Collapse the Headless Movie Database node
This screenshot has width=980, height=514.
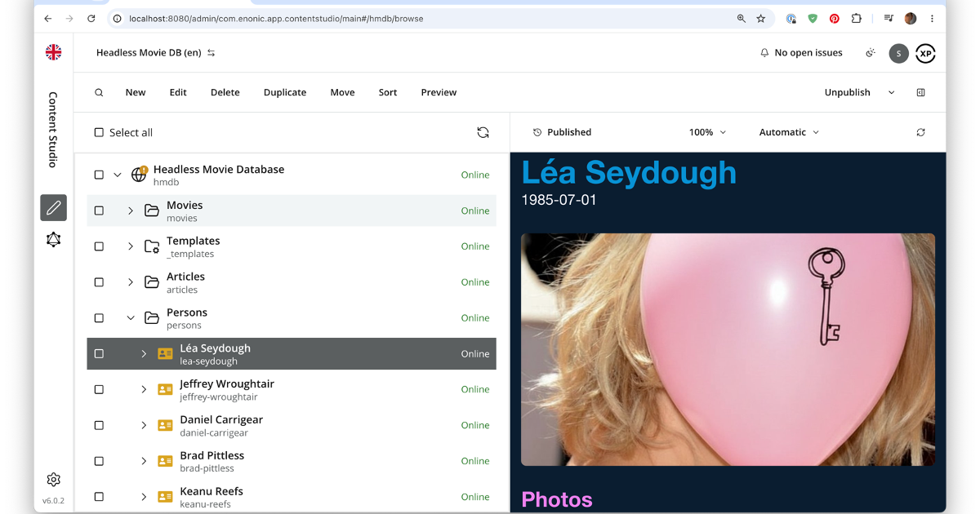click(x=118, y=175)
